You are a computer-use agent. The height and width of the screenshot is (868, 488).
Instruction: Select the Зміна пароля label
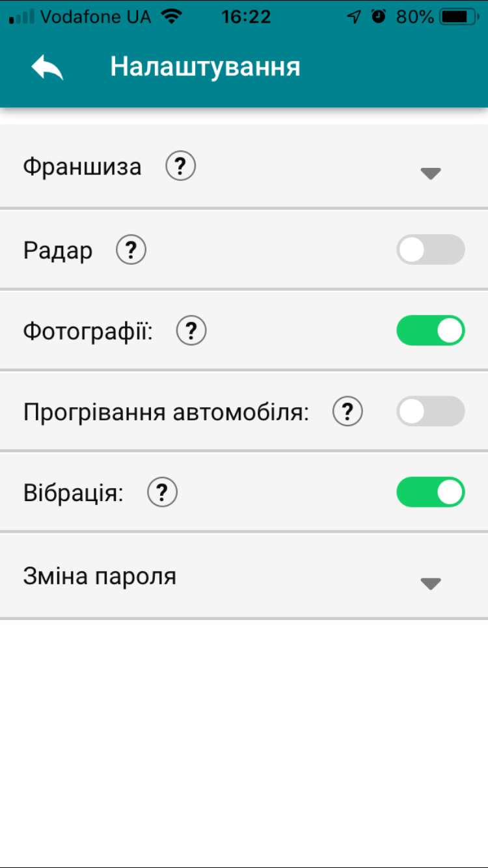pos(100,576)
